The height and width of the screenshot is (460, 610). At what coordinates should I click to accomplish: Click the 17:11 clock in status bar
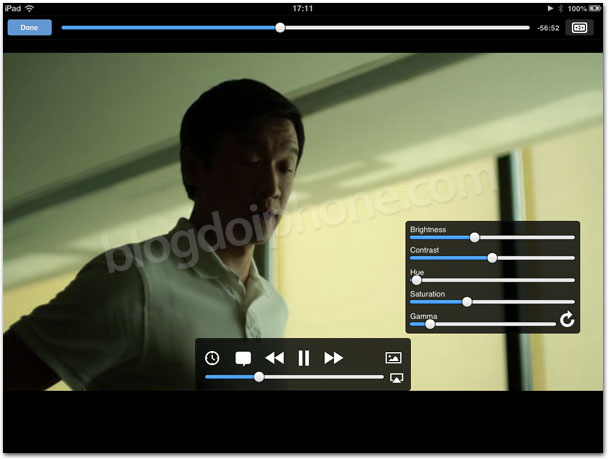pyautogui.click(x=303, y=8)
